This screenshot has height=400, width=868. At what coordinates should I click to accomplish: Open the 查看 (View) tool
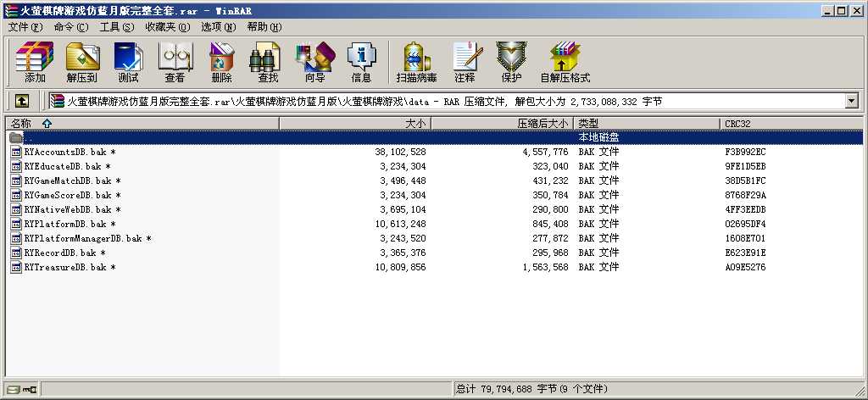[x=175, y=61]
